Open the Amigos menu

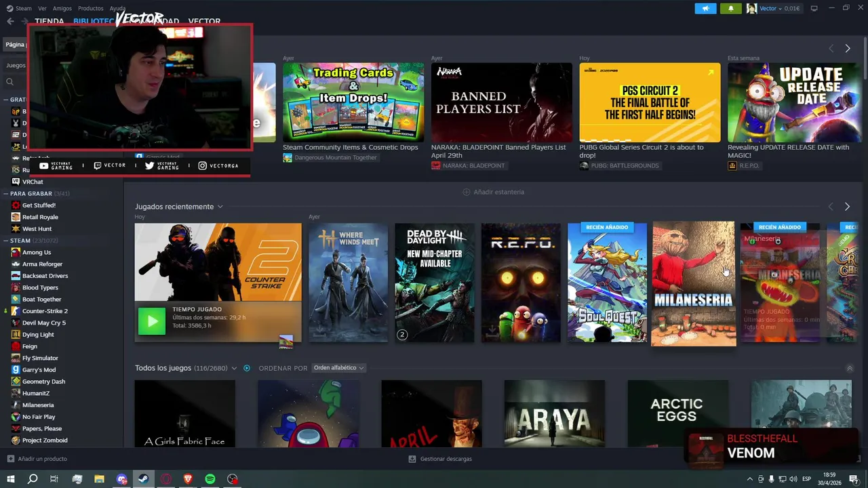[62, 8]
